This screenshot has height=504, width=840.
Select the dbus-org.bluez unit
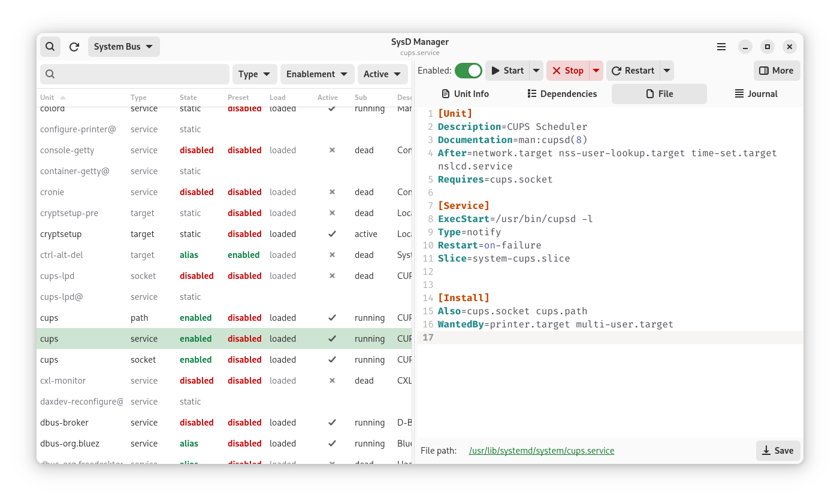tap(225, 444)
